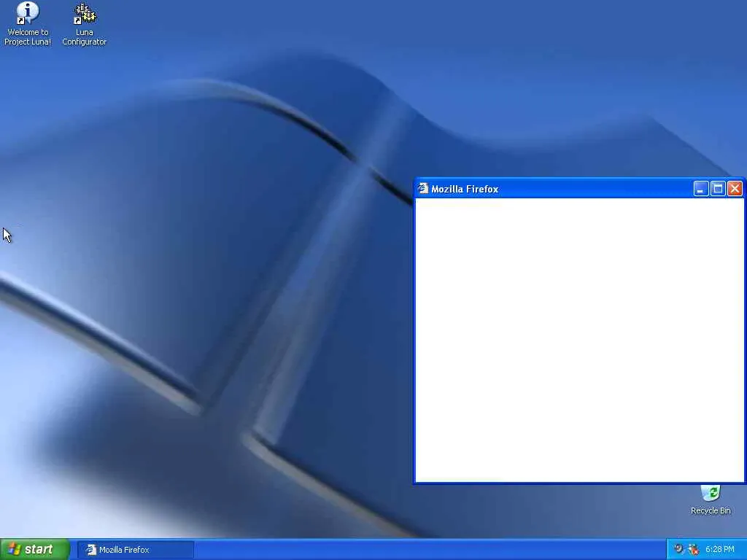Minimize the Mozilla Firefox window
The image size is (747, 560).
pyautogui.click(x=700, y=189)
